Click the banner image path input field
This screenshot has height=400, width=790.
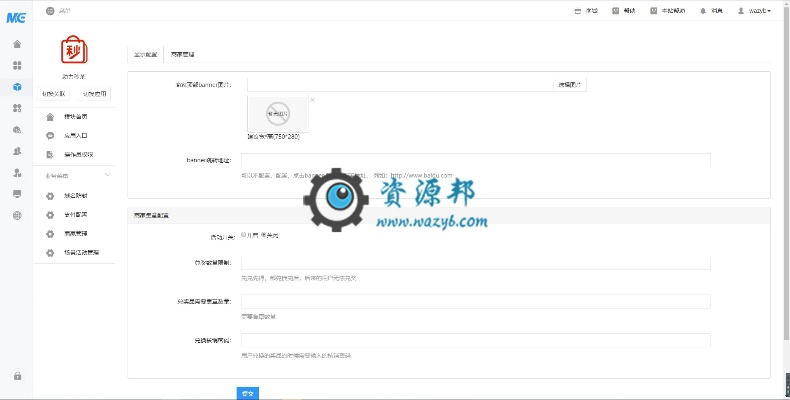click(400, 85)
